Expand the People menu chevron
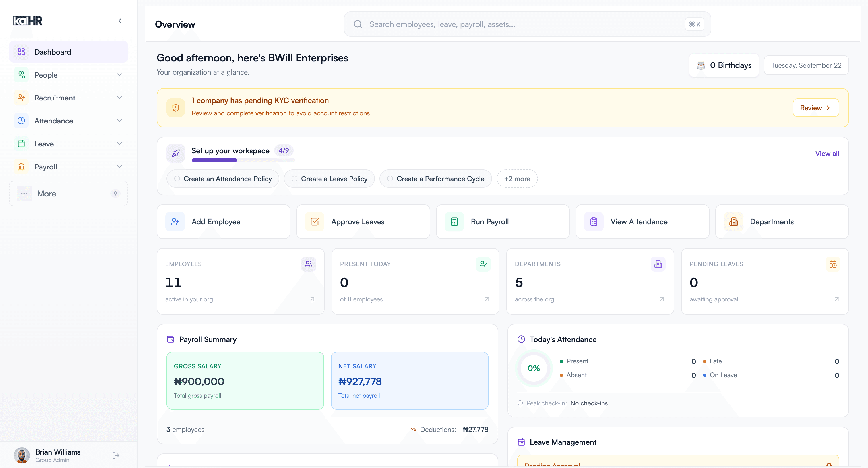This screenshot has width=868, height=468. click(119, 74)
